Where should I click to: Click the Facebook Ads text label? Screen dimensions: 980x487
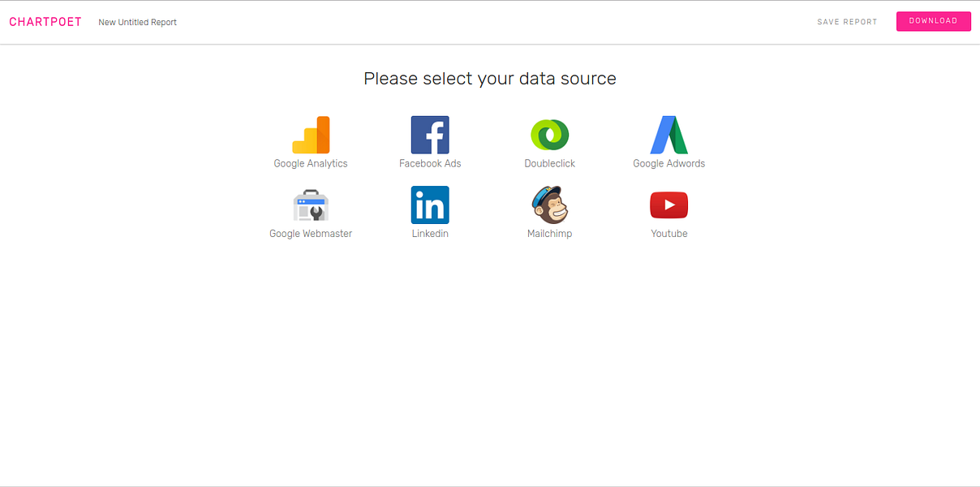pos(430,164)
